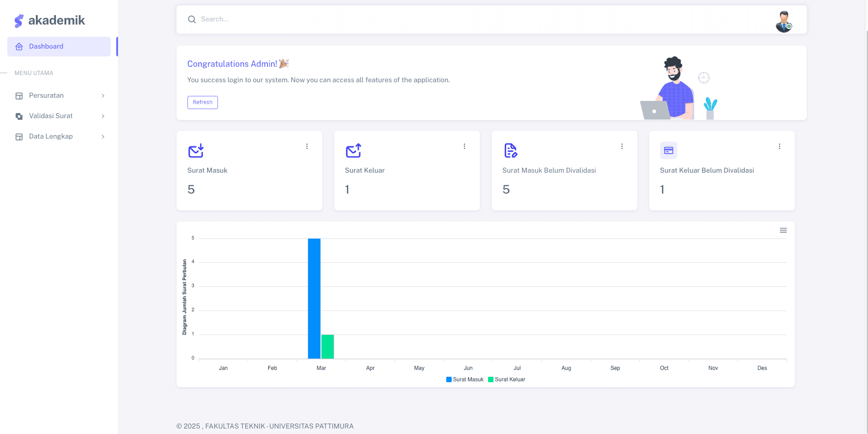Expand the Persuratan menu
This screenshot has height=434, width=868.
pos(59,95)
